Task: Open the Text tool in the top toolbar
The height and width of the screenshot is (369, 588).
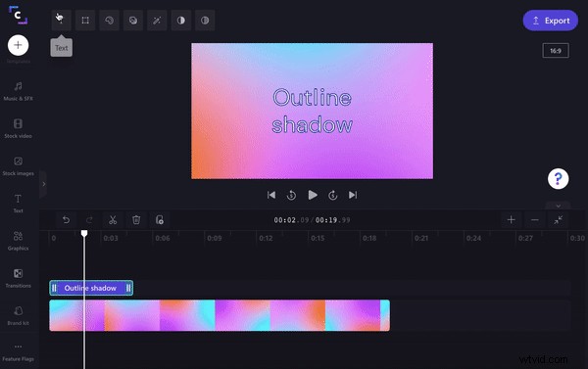Action: coord(61,21)
